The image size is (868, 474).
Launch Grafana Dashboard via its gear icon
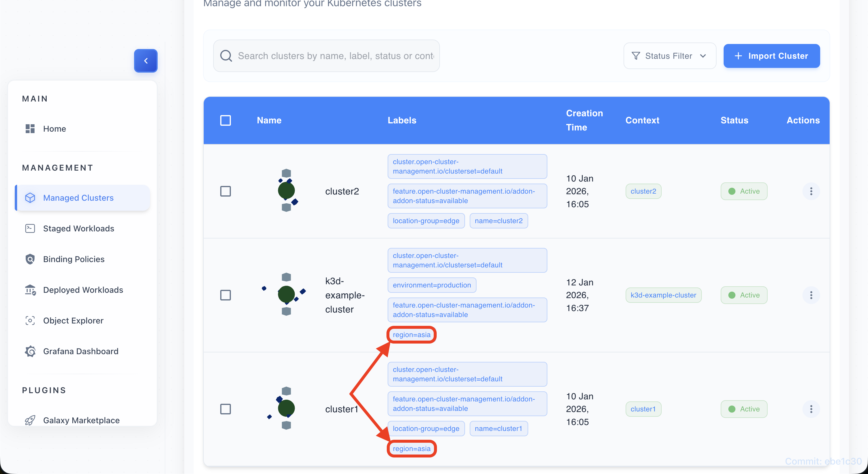point(30,351)
